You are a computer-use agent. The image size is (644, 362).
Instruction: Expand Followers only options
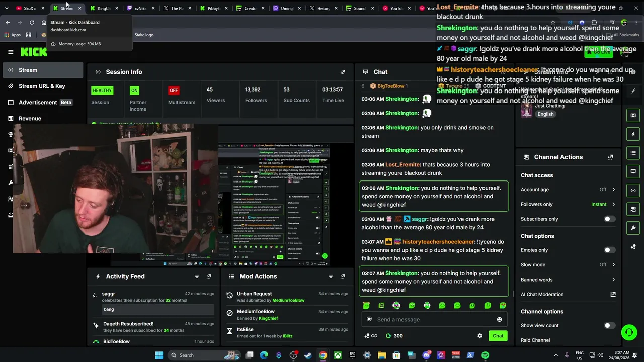tap(613, 204)
